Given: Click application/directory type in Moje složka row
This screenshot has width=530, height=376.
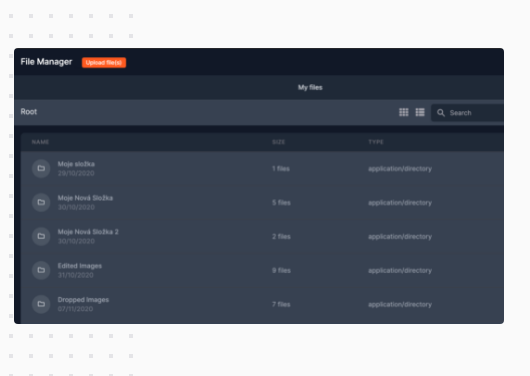Looking at the screenshot, I should tap(400, 169).
